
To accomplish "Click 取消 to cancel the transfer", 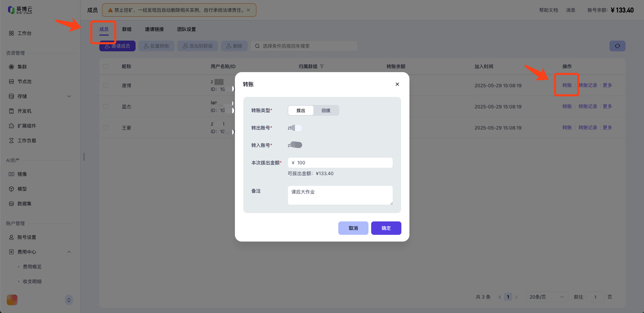I will coord(353,228).
